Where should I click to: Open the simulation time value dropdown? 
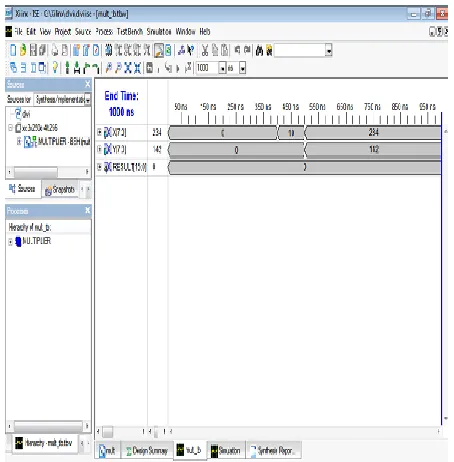click(222, 68)
